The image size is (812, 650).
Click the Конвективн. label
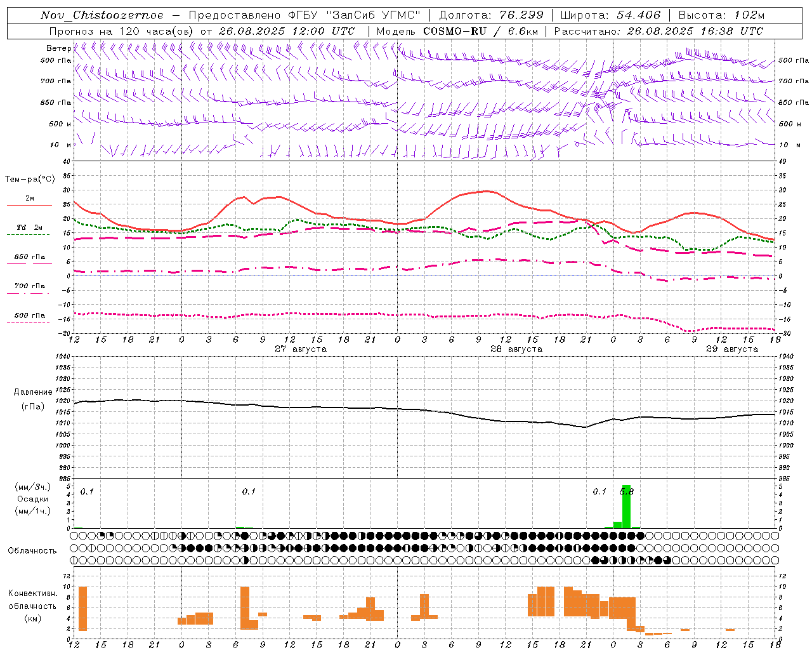[33, 594]
